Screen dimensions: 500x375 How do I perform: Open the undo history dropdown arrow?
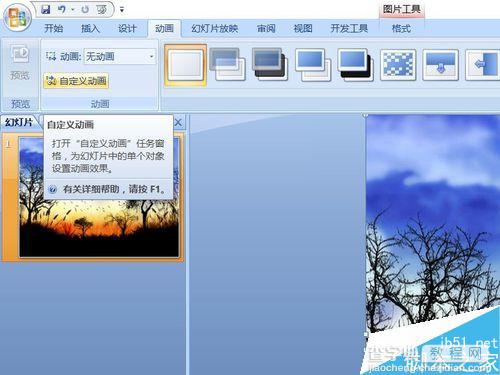[x=73, y=9]
